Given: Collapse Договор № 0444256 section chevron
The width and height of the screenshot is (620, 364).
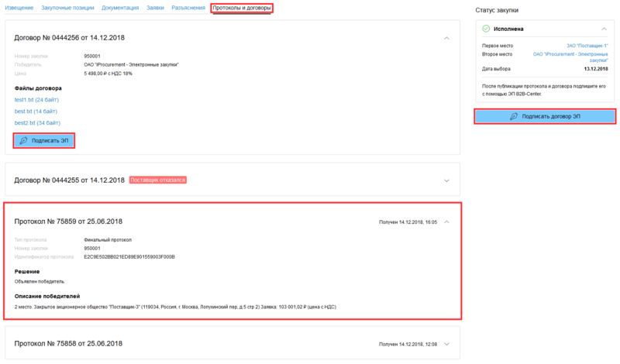Looking at the screenshot, I should click(446, 38).
